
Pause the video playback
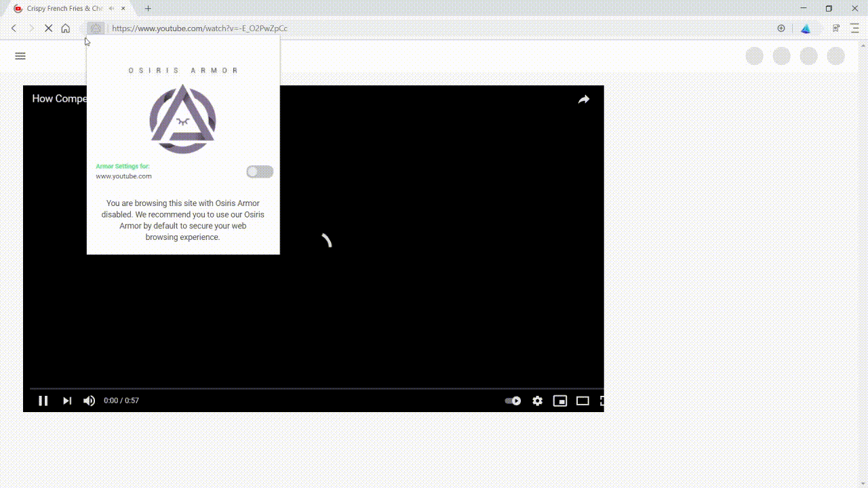pos(43,401)
